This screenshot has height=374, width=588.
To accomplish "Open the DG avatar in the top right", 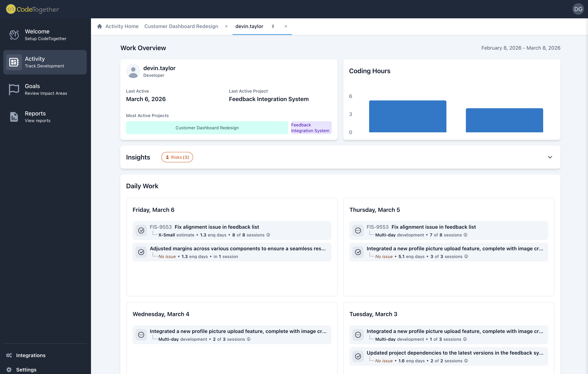I will (578, 9).
